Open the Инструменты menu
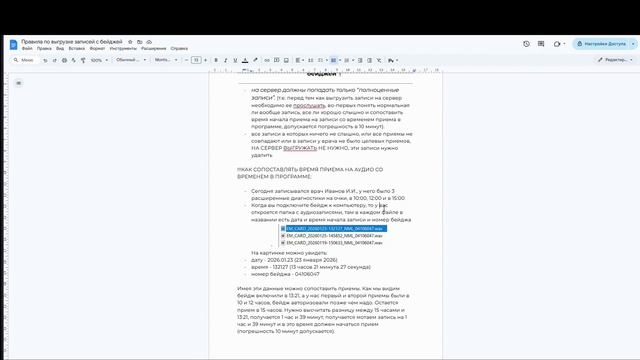 coord(123,49)
